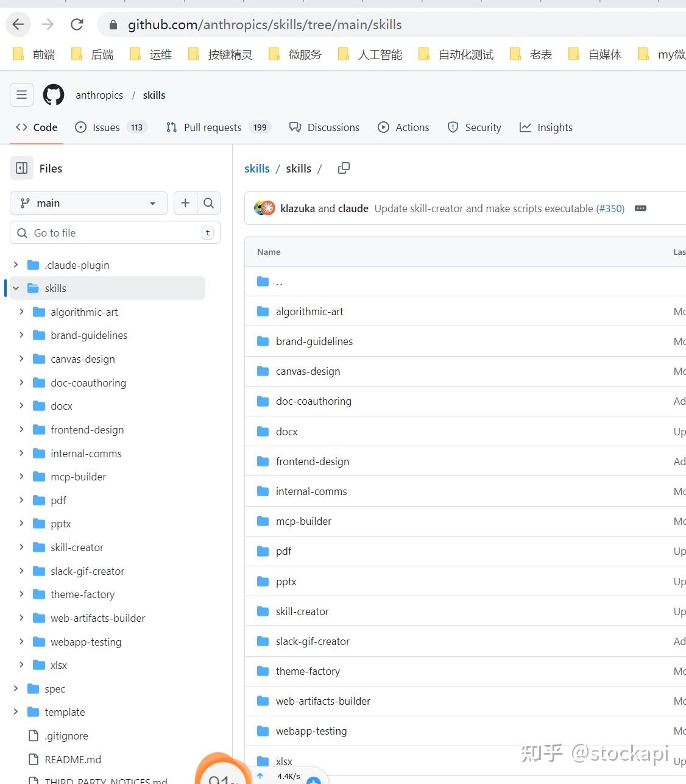Open docx folder in file list

tap(286, 432)
